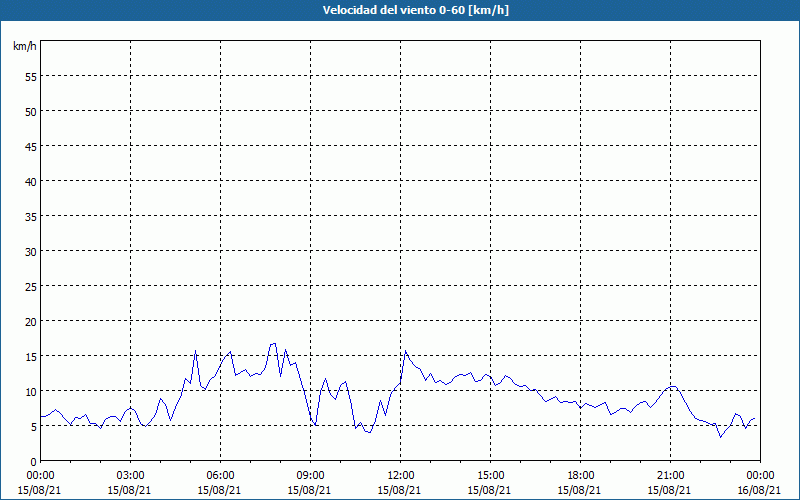
Task: Click the "km/h" unit label on the axis
Action: 25,46
